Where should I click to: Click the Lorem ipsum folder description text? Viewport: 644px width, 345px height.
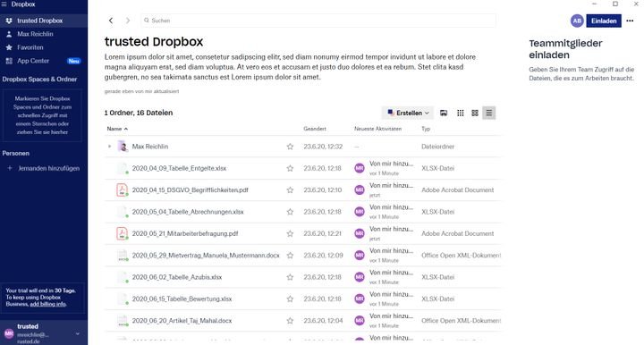[x=290, y=67]
